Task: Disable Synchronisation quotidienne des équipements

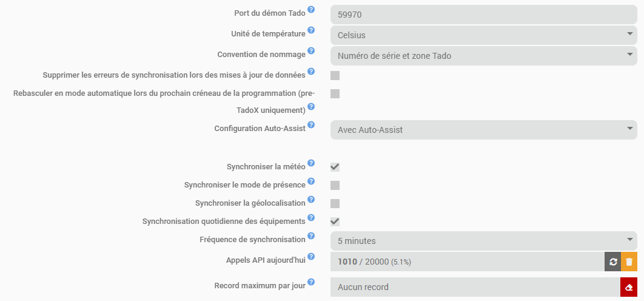Action: point(335,222)
